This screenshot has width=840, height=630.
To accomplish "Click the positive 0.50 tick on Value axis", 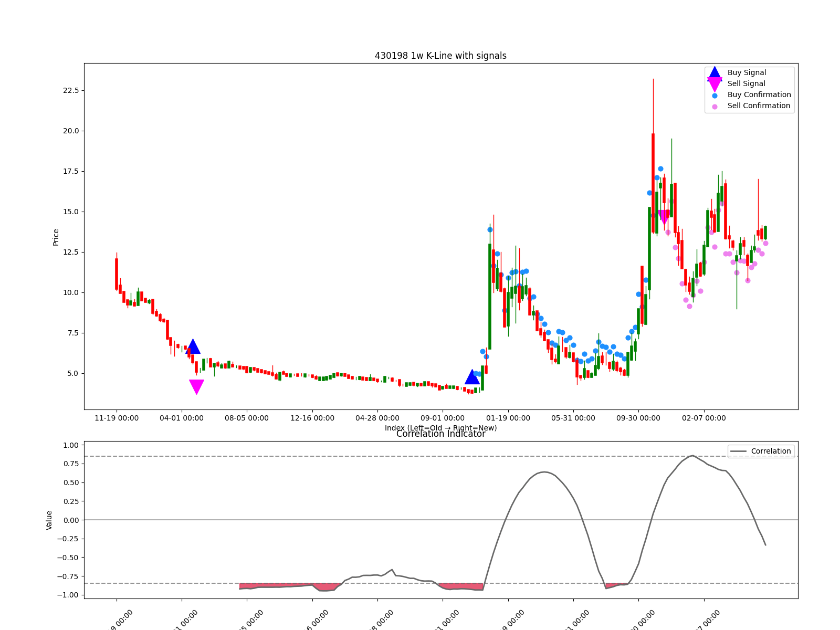I will pyautogui.click(x=71, y=483).
